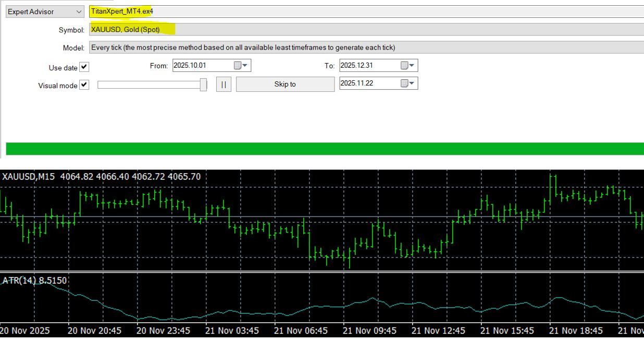Screen dimensions: 644x341
Task: Open the calendar icon in To date
Action: (x=405, y=66)
